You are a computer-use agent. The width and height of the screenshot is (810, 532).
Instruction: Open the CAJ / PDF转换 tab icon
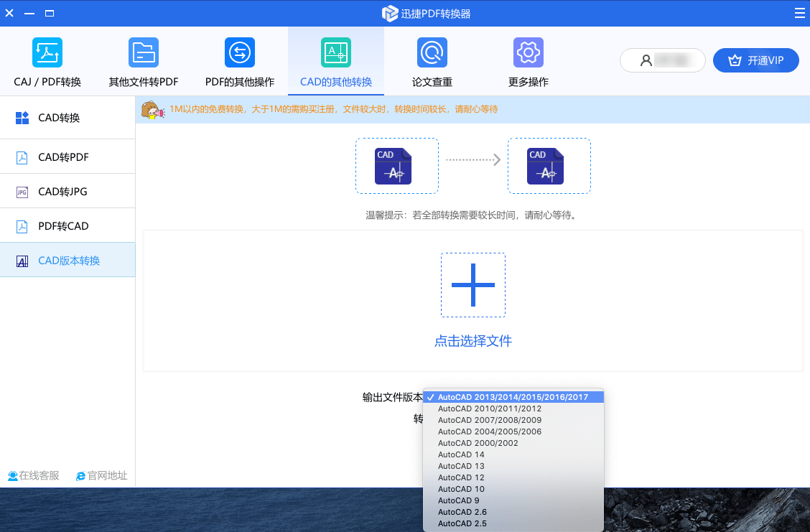(x=47, y=52)
